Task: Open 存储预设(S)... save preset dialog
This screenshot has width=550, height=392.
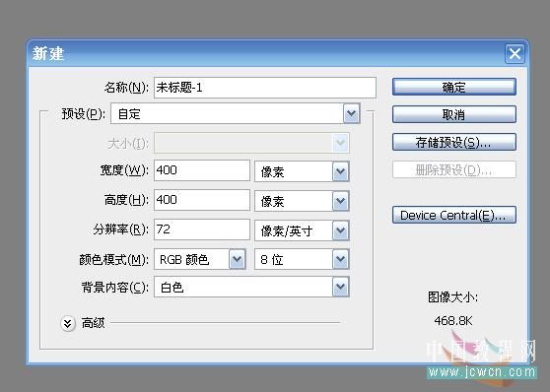Action: click(454, 142)
